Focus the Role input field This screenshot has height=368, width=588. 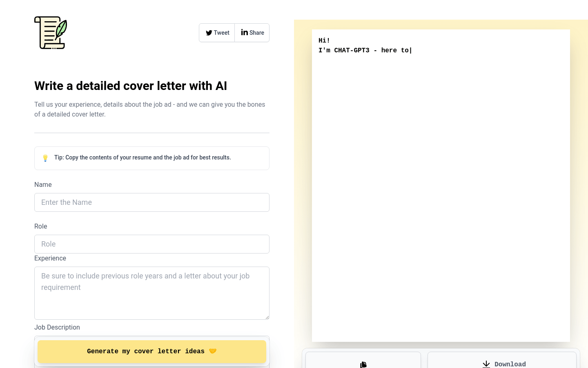click(152, 244)
